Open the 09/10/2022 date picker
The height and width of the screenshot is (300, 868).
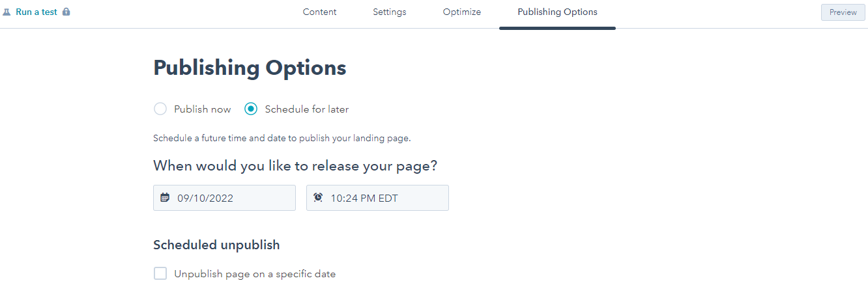[x=224, y=198]
